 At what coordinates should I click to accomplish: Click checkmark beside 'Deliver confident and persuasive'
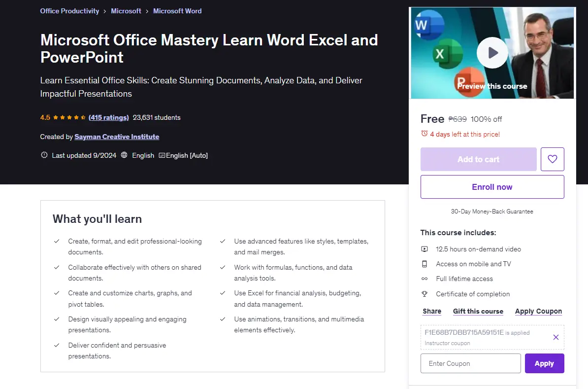pyautogui.click(x=57, y=346)
